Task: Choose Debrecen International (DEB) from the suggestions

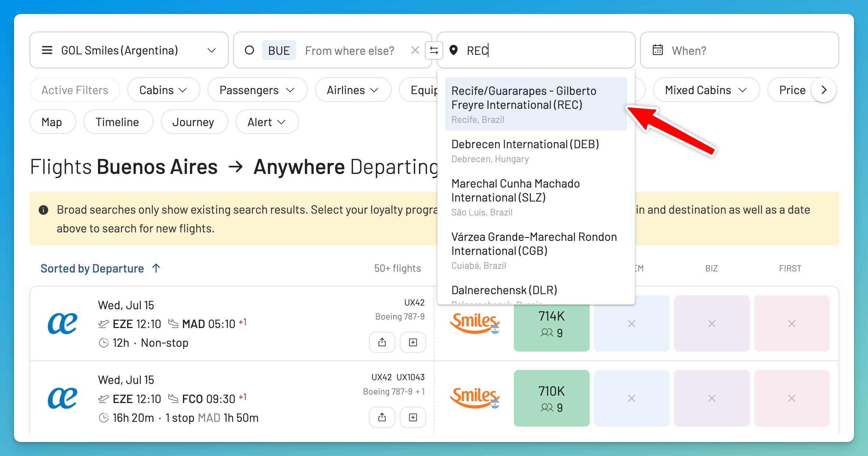Action: (536, 151)
